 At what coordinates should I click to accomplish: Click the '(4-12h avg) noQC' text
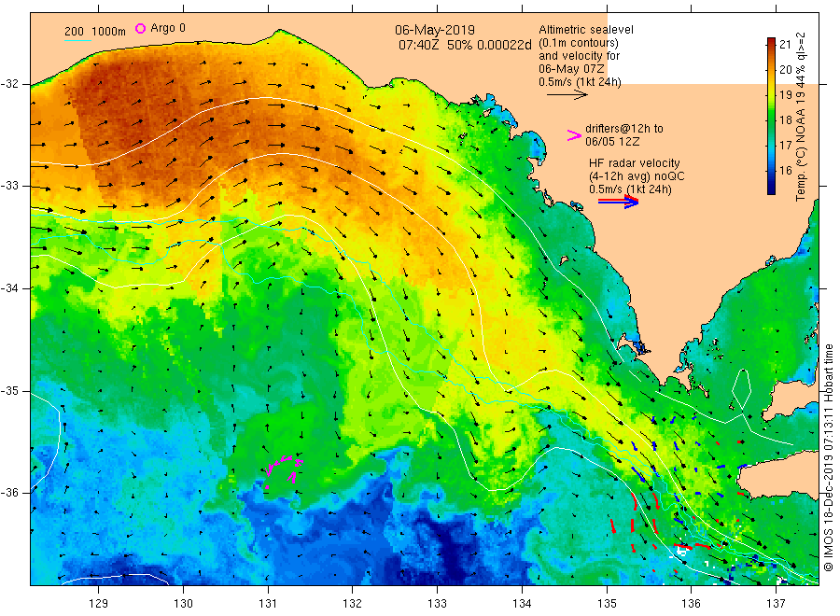pyautogui.click(x=637, y=176)
